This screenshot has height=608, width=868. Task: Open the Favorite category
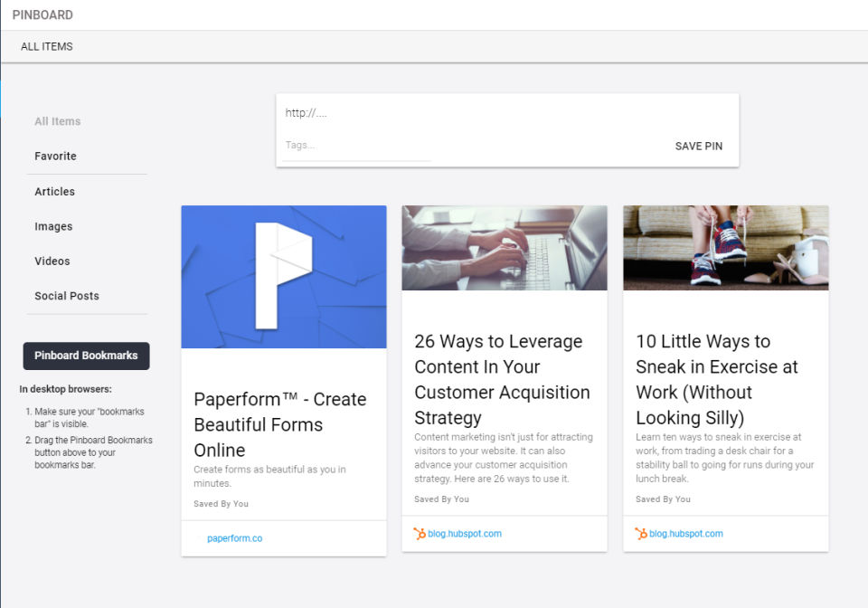[55, 157]
